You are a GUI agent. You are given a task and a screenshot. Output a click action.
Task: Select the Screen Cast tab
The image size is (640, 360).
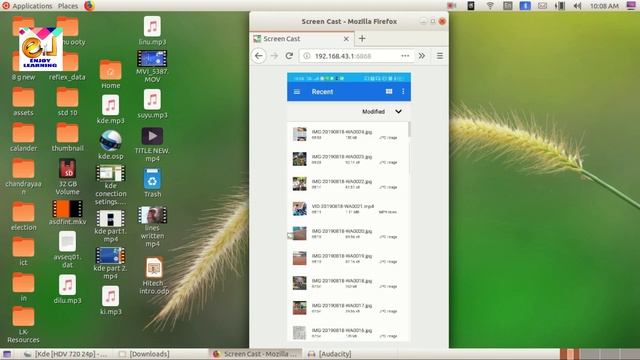click(x=302, y=39)
